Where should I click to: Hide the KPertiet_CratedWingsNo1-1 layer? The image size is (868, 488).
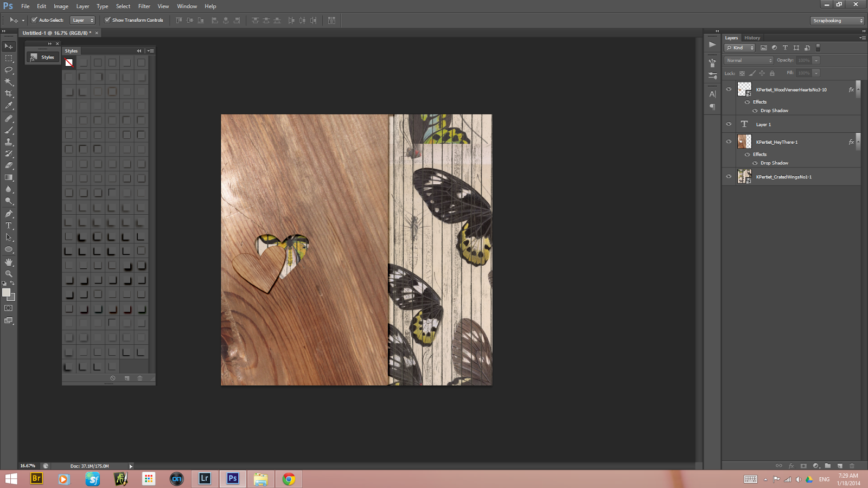click(729, 176)
